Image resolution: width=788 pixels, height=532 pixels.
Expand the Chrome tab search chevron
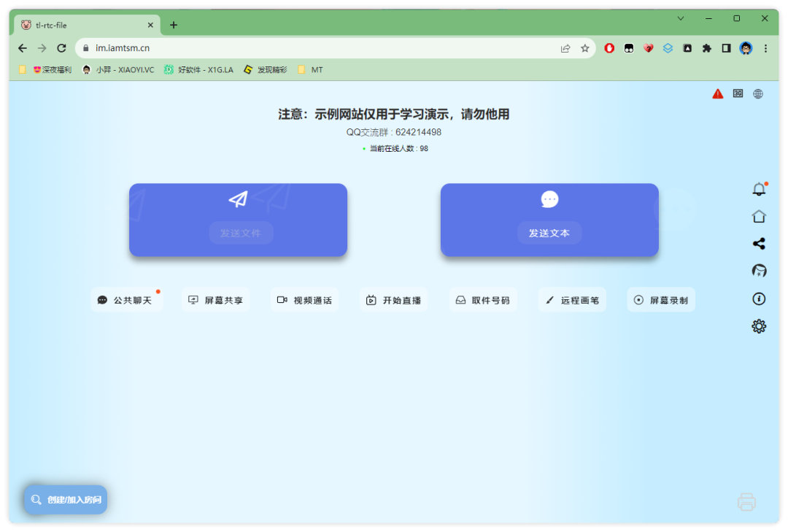coord(681,18)
